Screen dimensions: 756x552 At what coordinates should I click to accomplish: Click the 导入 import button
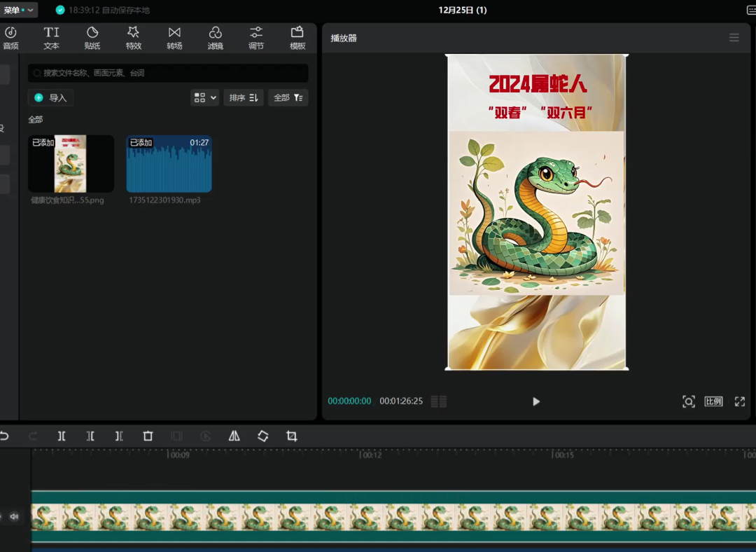(x=50, y=98)
